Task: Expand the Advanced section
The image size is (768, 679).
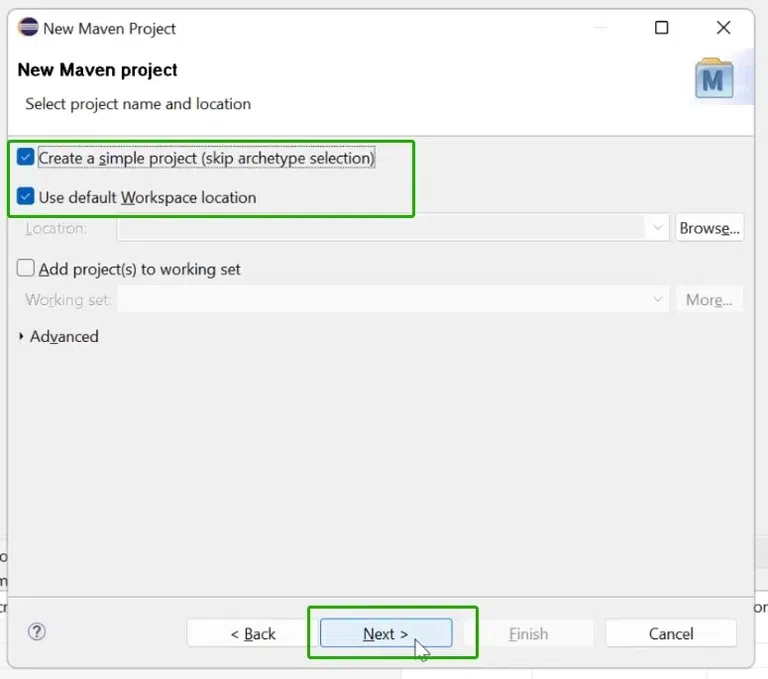Action: [22, 337]
